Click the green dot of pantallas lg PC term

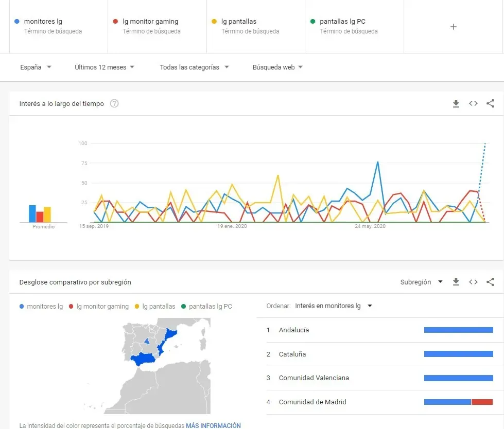tap(313, 21)
